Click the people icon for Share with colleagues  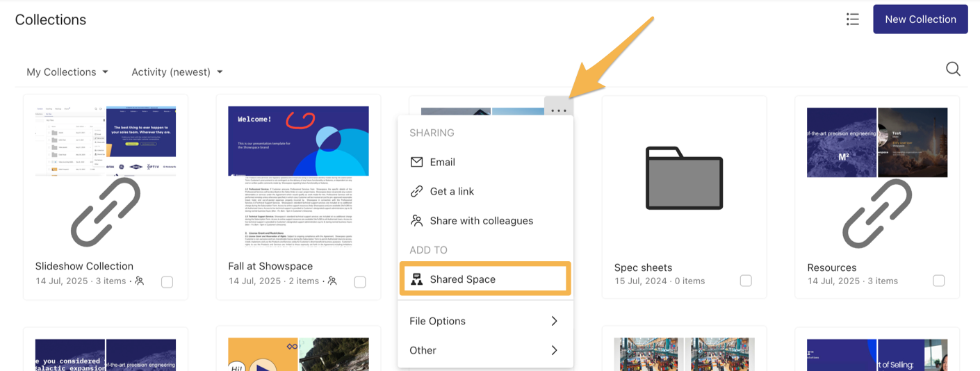click(416, 220)
